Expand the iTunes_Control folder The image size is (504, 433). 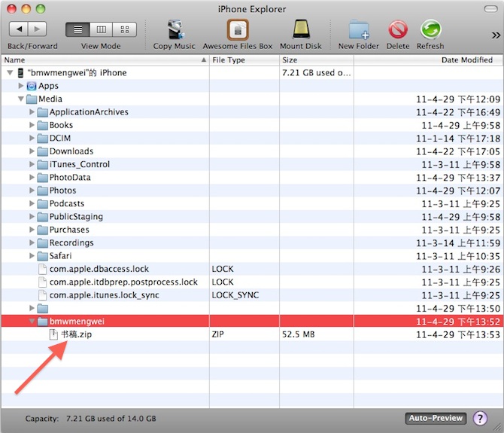point(32,164)
